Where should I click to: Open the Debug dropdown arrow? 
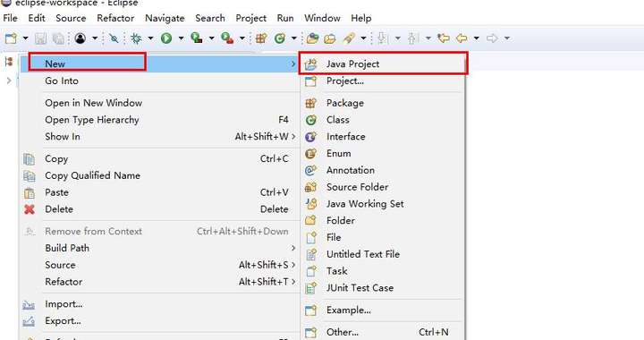coord(150,38)
